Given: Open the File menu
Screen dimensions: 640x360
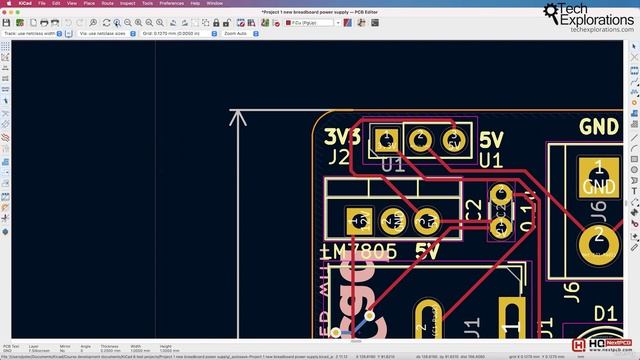Looking at the screenshot, I should point(42,3).
